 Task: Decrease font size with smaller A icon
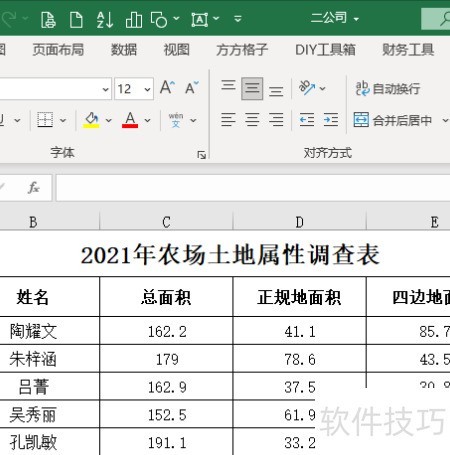click(192, 88)
